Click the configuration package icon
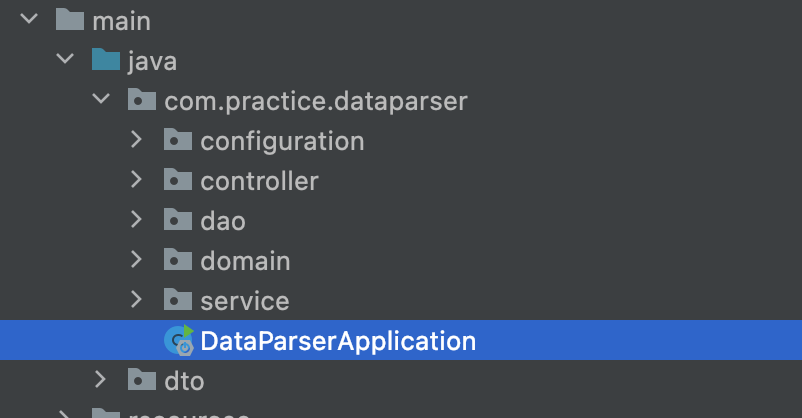 tap(177, 139)
